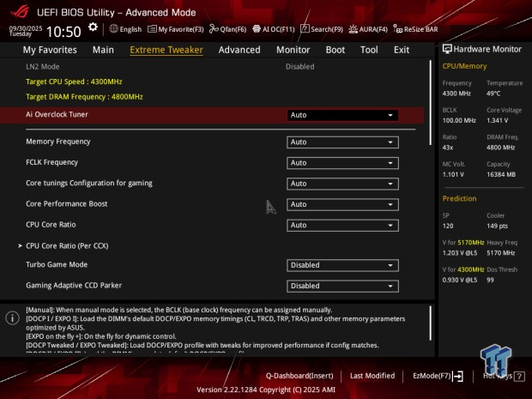The height and width of the screenshot is (399, 532).
Task: Click the globe language icon
Action: coord(113,29)
